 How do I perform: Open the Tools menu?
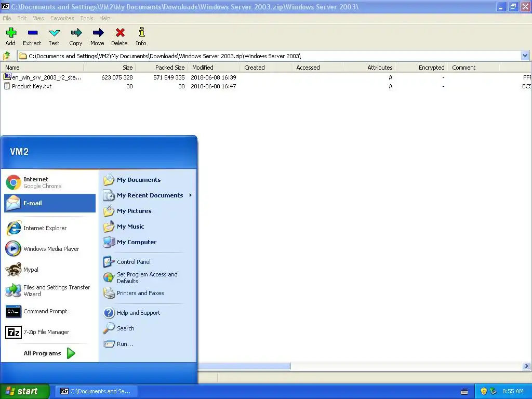pos(87,18)
